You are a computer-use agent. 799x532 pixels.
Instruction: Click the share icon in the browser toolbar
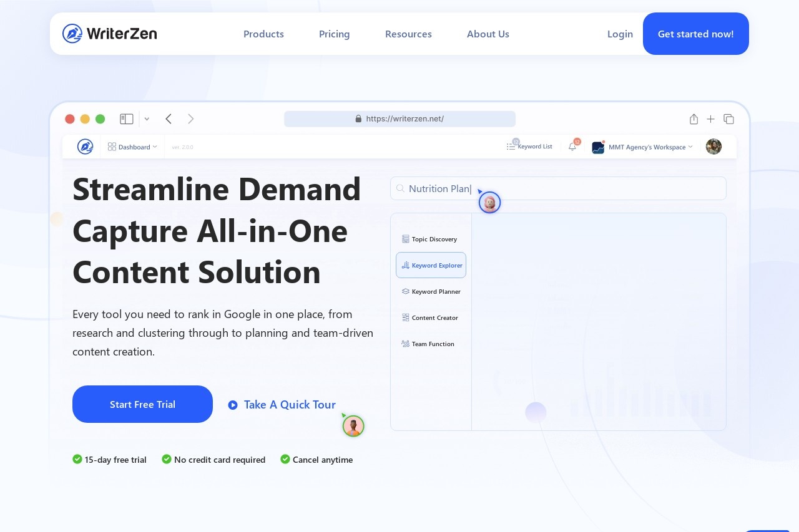coord(694,118)
